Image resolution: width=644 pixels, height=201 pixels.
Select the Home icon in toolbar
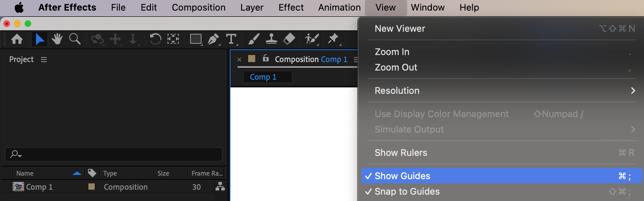tap(17, 39)
